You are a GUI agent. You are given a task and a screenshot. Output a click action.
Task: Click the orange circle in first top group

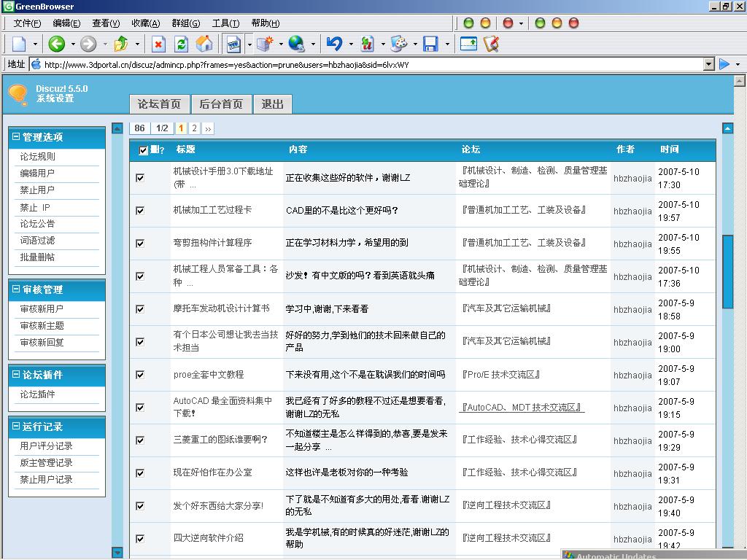pyautogui.click(x=485, y=23)
